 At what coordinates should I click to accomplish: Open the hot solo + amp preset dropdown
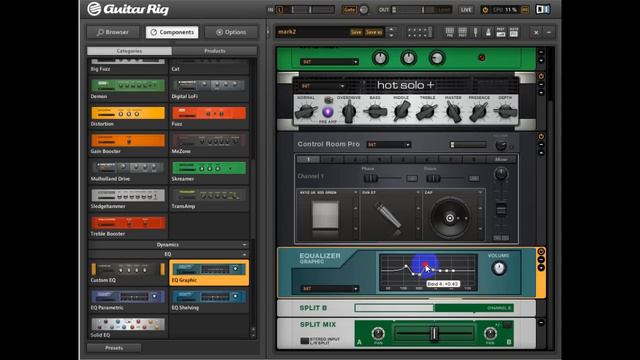[323, 86]
